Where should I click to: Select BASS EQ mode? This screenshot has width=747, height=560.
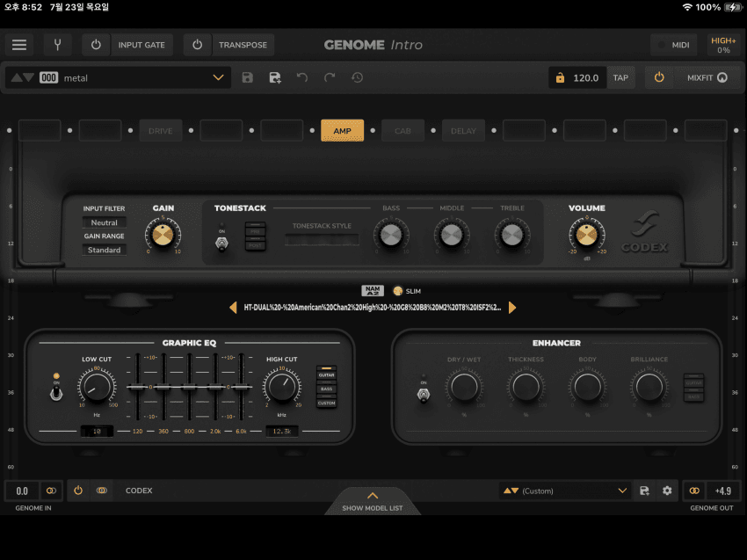[x=326, y=387]
